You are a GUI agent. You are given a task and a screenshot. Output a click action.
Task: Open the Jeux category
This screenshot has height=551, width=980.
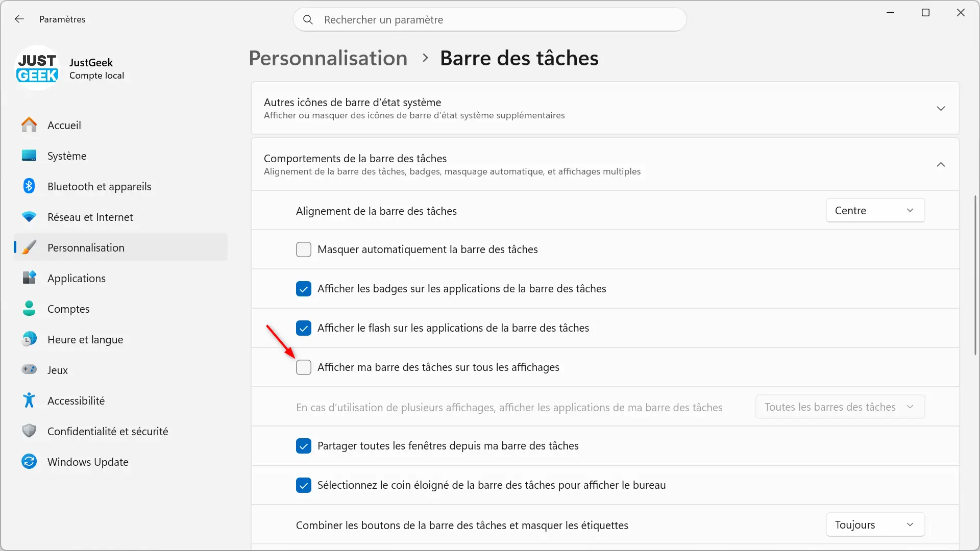coord(120,370)
